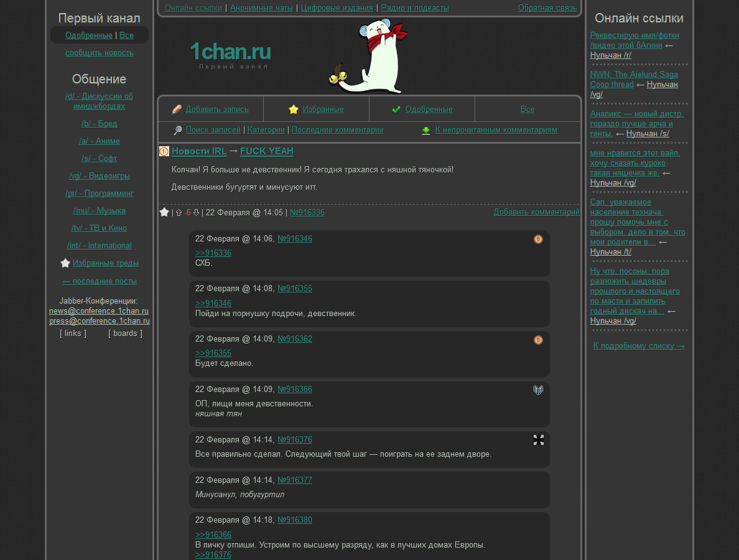Click the orange badge icon on comment №916362
This screenshot has width=739, height=560.
[538, 340]
